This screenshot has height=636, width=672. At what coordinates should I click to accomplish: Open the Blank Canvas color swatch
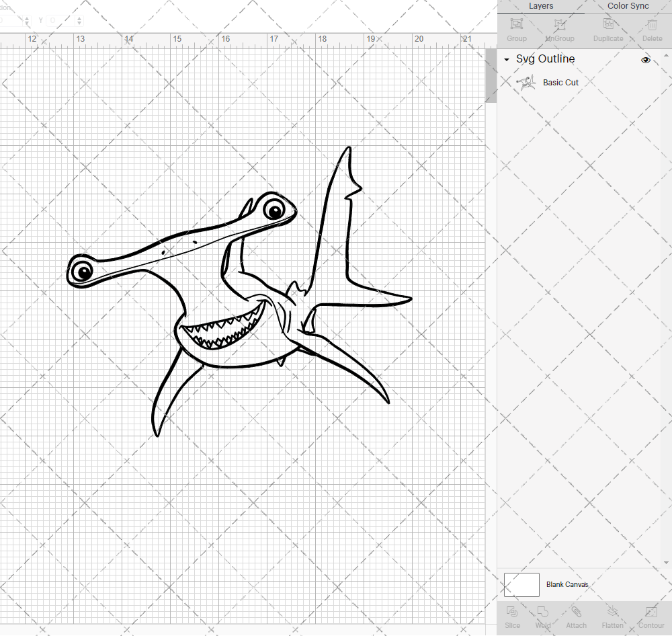(x=521, y=584)
